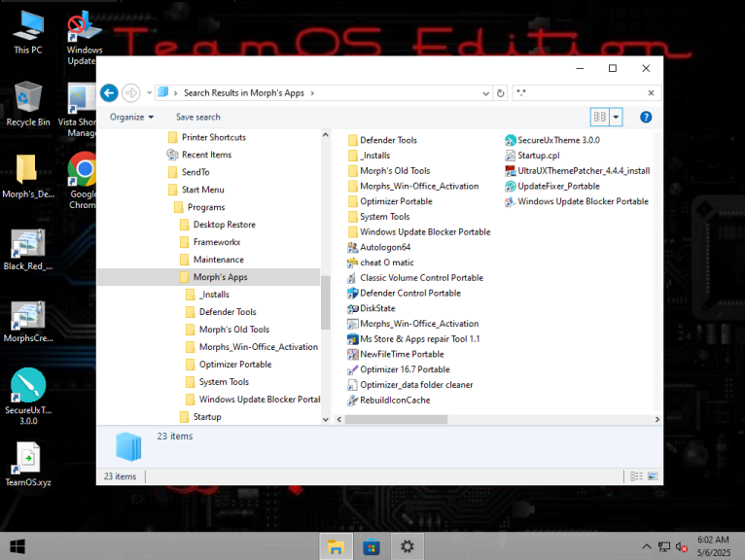This screenshot has width=745, height=560.
Task: Select Optimizer_data folder cleaner file icon
Action: tap(352, 385)
